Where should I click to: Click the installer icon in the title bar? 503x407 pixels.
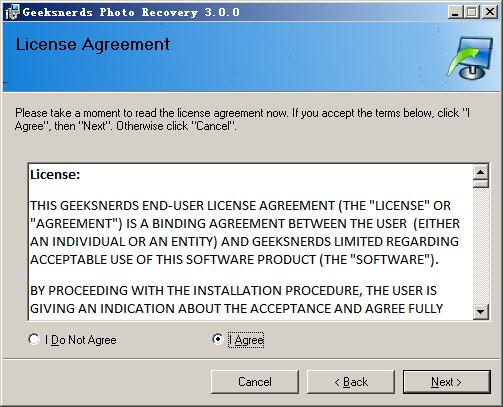point(12,12)
